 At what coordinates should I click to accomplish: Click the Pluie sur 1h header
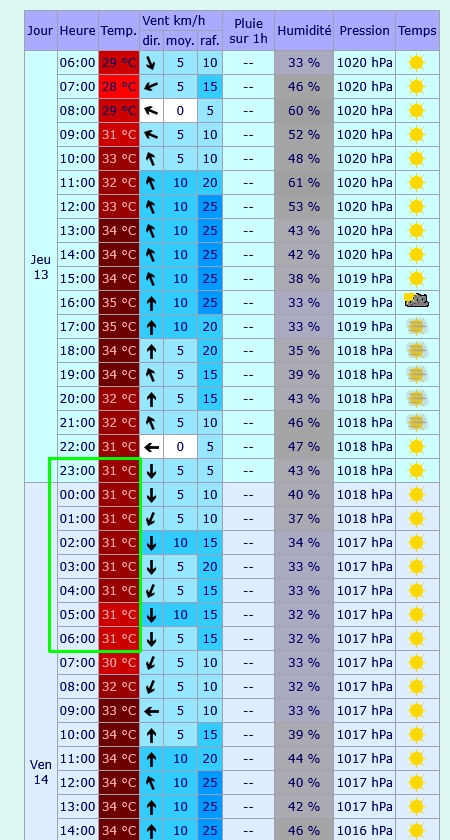point(248,31)
